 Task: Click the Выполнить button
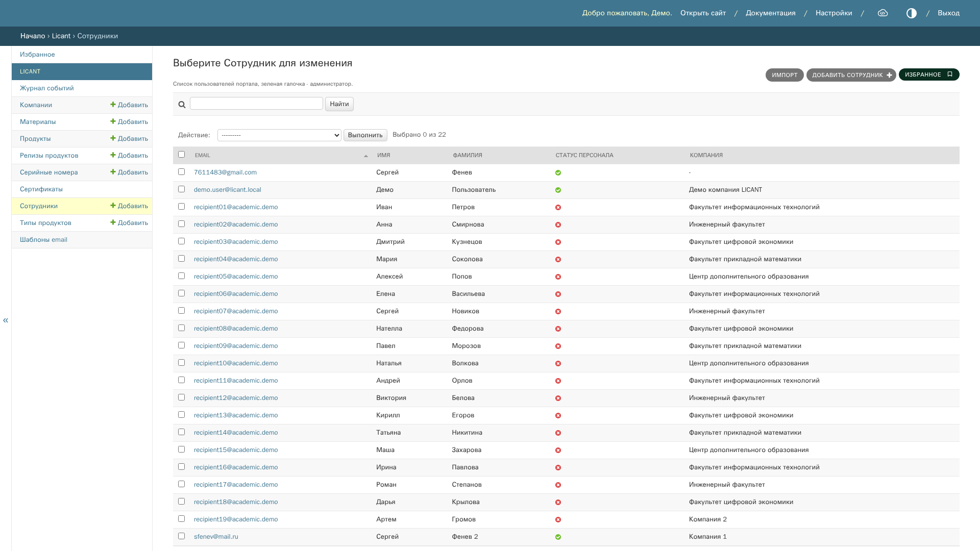tap(365, 135)
